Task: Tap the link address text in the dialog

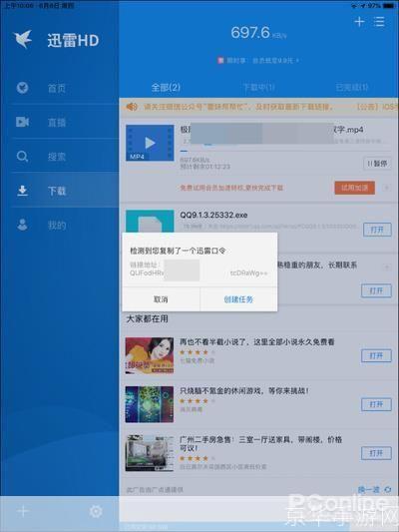Action: 199,269
